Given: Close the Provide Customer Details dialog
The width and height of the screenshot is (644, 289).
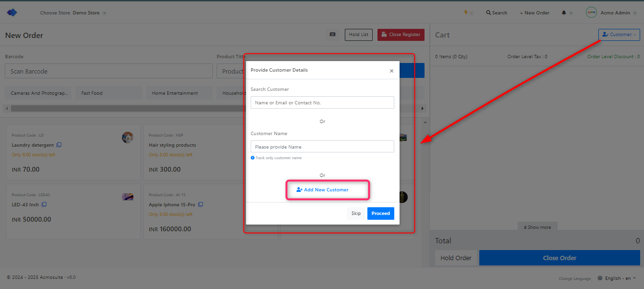Looking at the screenshot, I should pyautogui.click(x=391, y=71).
